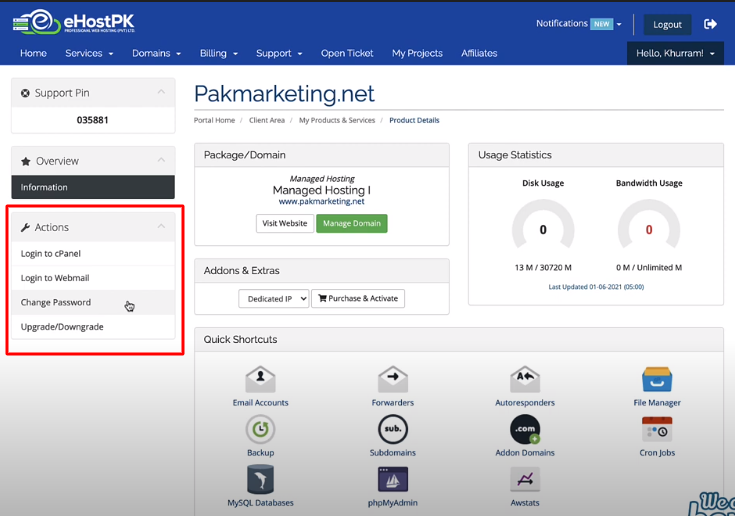Open the Dedicated IP addon dropdown
This screenshot has height=516, width=735.
274,299
